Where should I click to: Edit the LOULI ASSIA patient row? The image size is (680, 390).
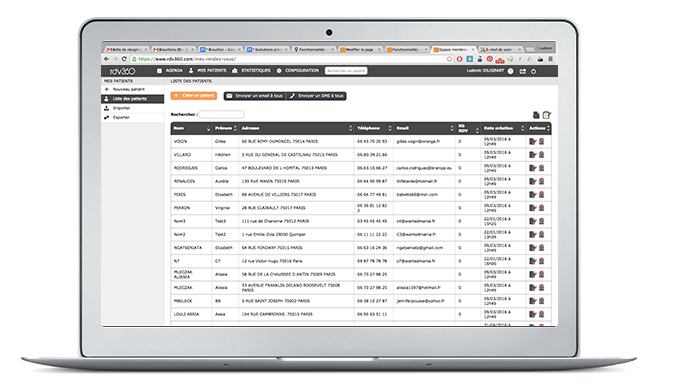pos(533,315)
